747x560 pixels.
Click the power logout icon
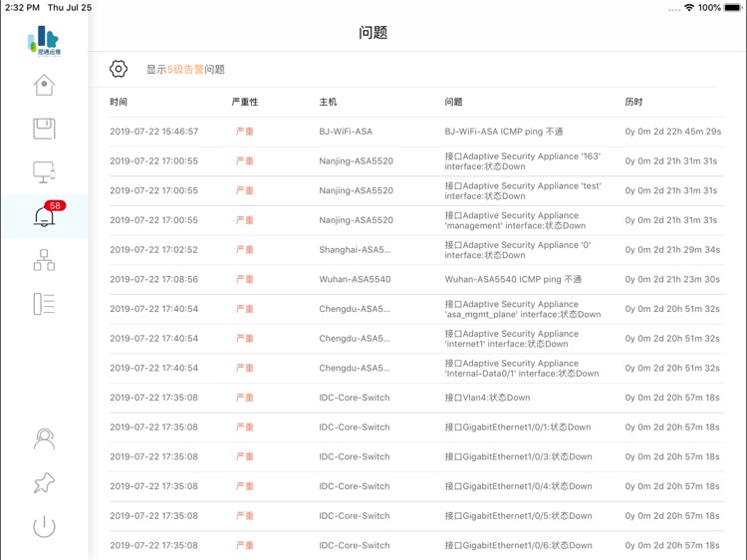[44, 526]
